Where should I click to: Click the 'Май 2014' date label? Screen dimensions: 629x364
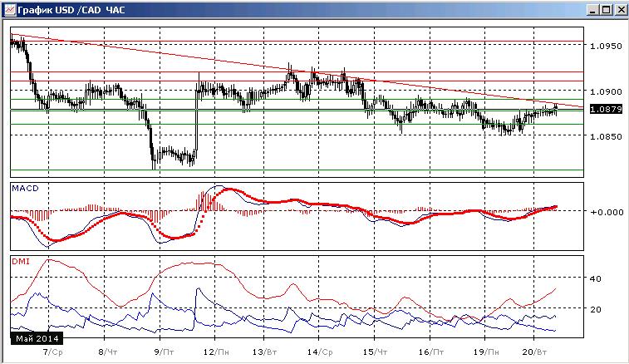tap(37, 339)
